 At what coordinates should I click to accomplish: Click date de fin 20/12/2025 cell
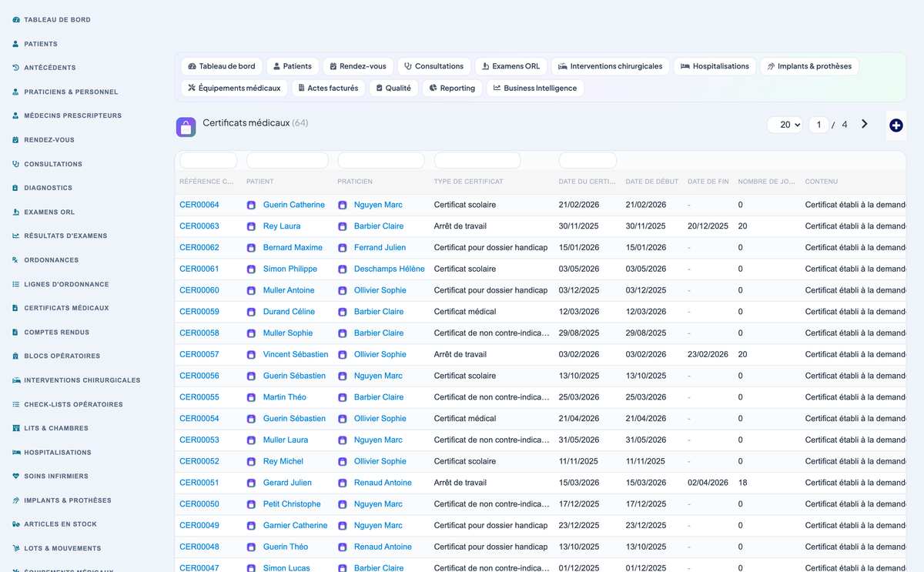pos(708,226)
